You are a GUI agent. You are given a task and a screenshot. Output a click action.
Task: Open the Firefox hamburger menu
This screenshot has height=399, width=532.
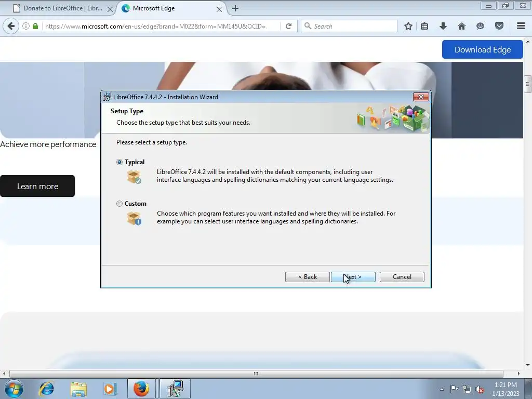(x=521, y=26)
